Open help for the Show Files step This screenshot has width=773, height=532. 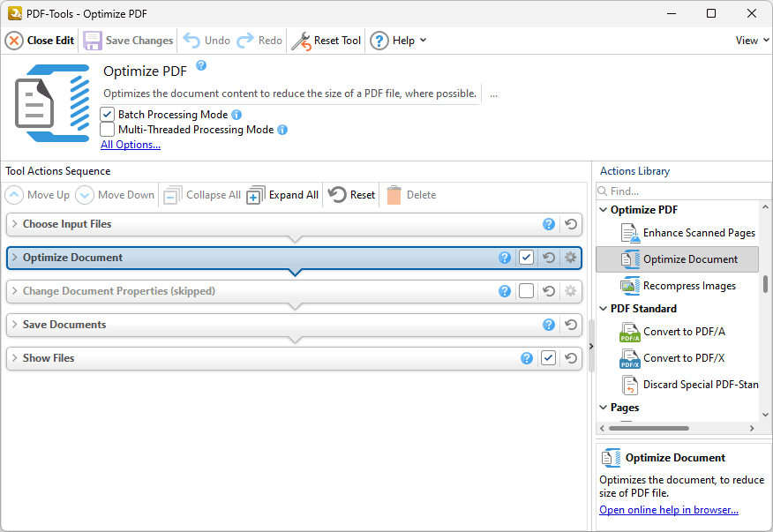[527, 358]
